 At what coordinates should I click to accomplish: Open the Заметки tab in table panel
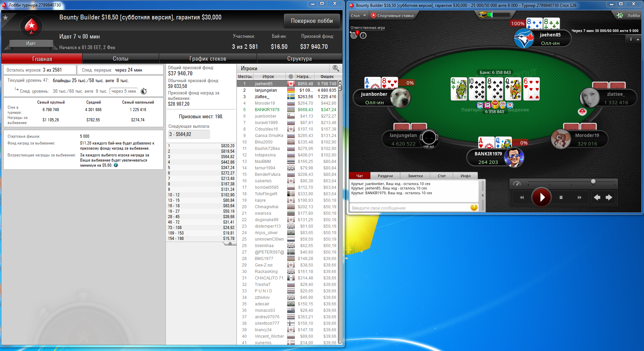[415, 176]
